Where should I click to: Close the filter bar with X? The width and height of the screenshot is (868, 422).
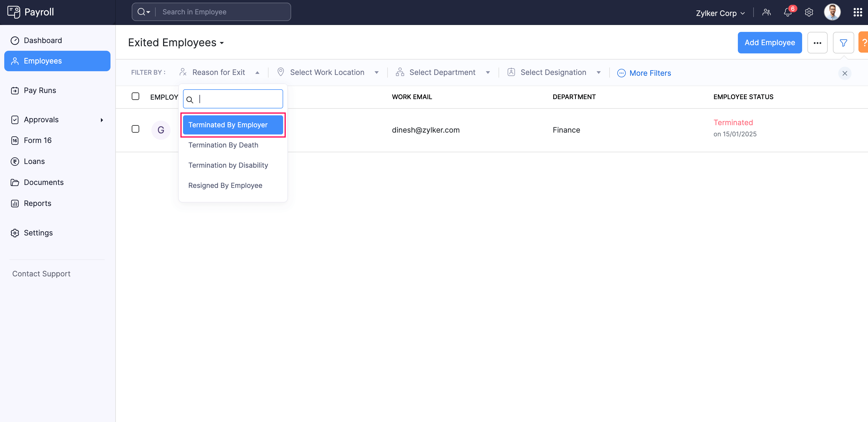tap(845, 73)
